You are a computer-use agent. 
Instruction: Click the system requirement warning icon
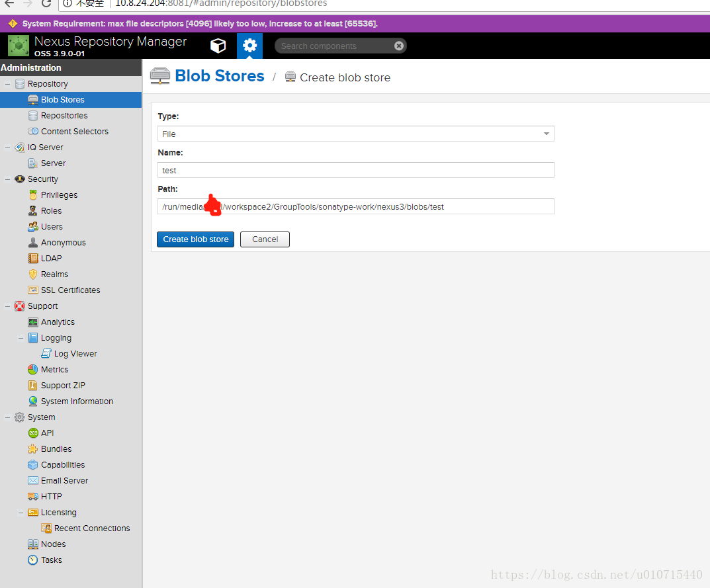click(13, 23)
